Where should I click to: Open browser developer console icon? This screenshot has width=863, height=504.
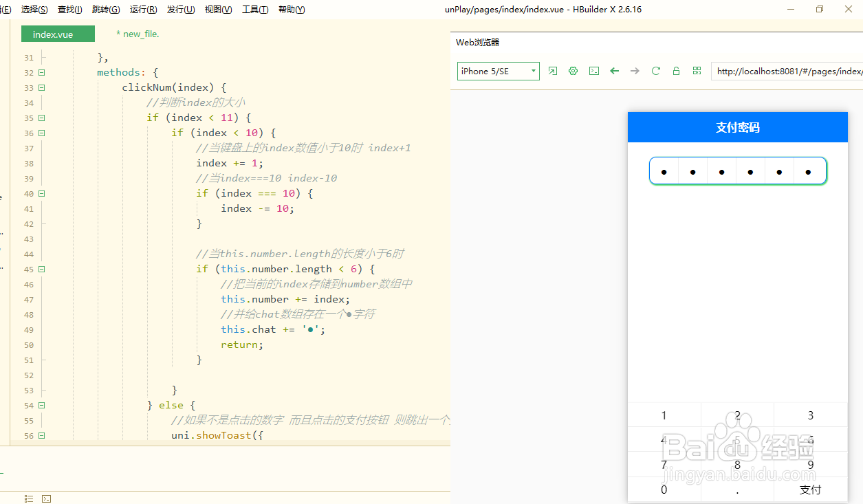594,71
